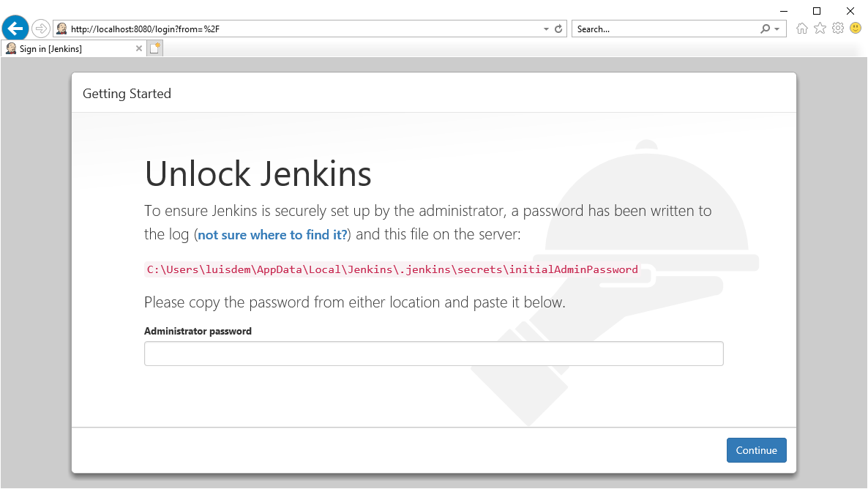Focus the Administrator password field
868x489 pixels.
coord(433,354)
